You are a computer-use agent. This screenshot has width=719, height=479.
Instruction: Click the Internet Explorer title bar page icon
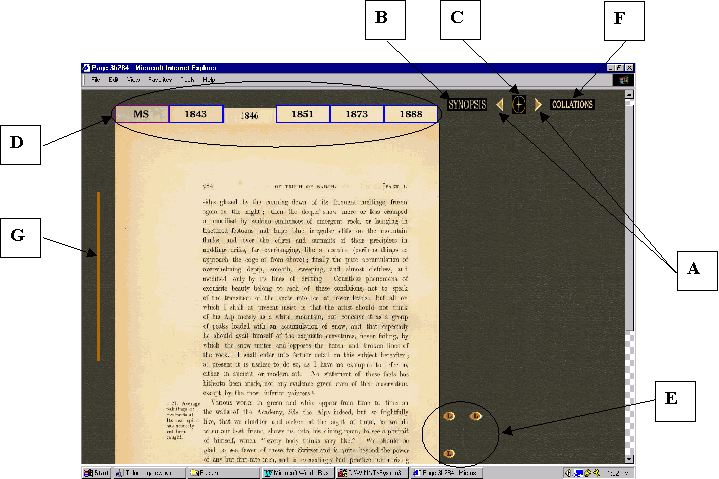coord(86,68)
